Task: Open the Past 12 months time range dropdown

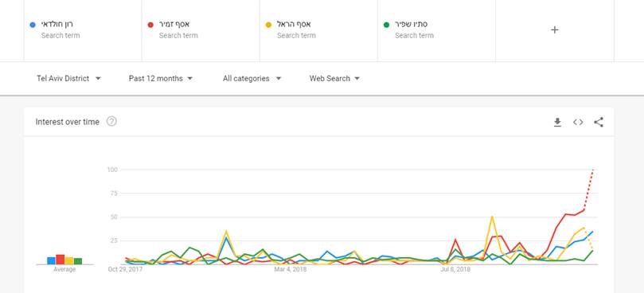Action: (161, 78)
